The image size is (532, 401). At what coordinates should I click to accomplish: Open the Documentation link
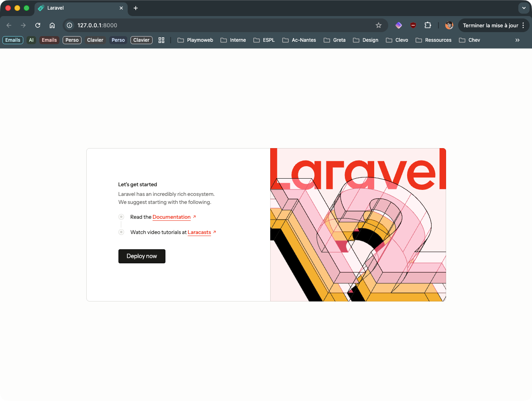click(x=171, y=217)
